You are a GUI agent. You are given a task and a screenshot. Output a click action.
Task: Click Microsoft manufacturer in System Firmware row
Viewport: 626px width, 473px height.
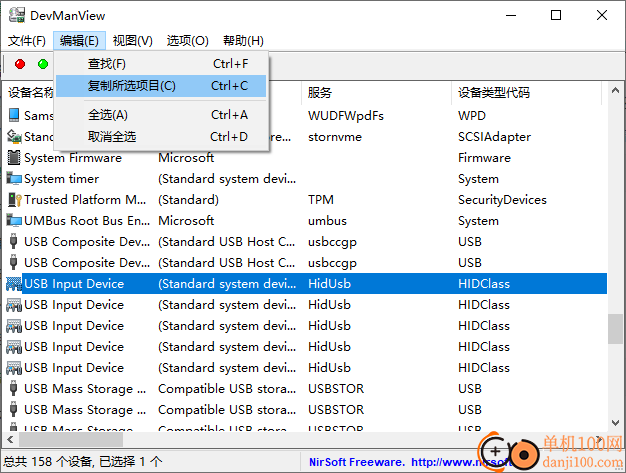(186, 158)
